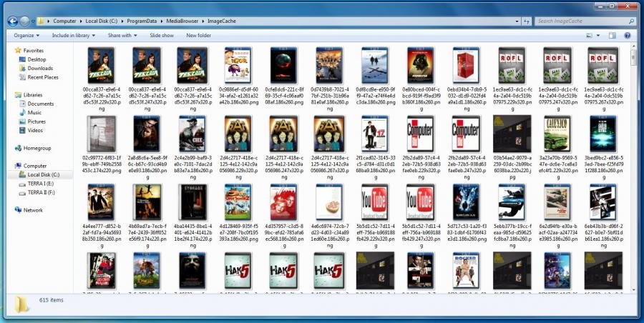Open the Documents library
Screen dimensions: 644x323
[x=41, y=104]
